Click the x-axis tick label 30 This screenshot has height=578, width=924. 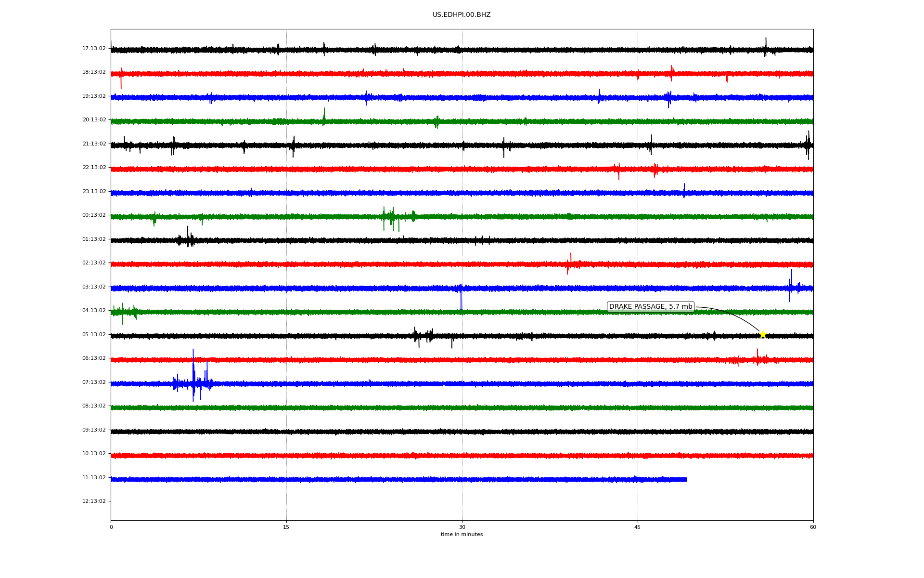(462, 527)
